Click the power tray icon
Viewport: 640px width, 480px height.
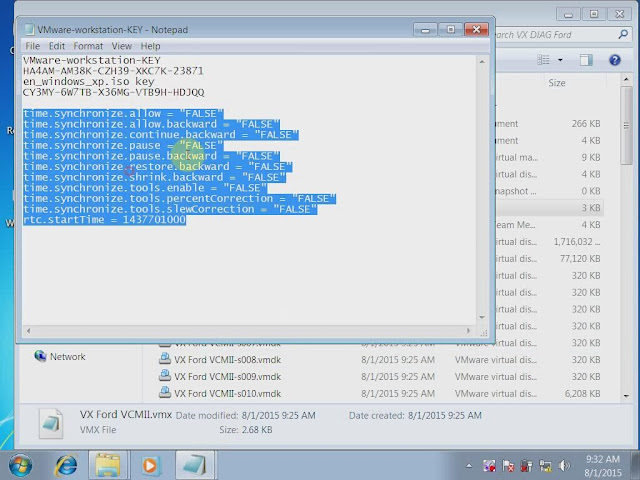click(527, 466)
